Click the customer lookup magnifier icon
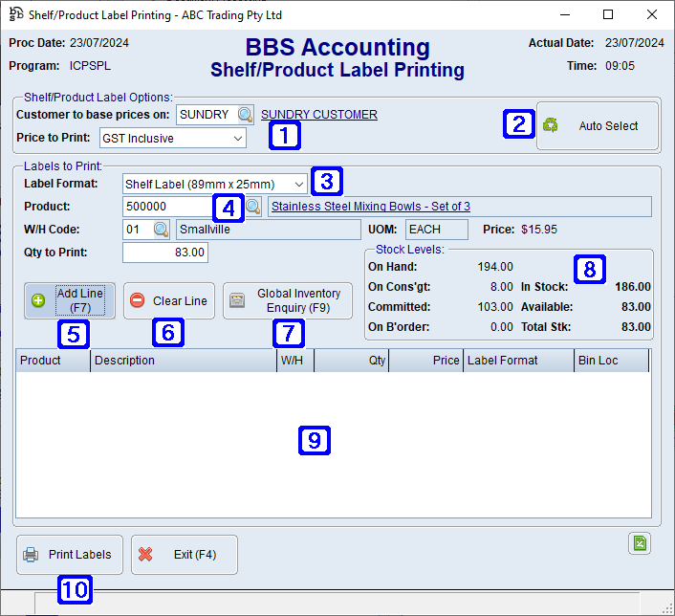675x616 pixels. (x=246, y=115)
